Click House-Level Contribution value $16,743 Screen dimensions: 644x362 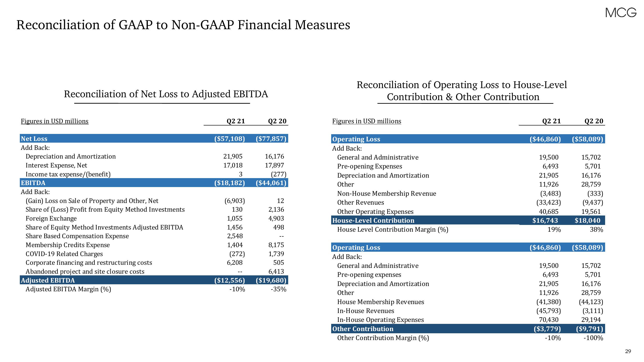pyautogui.click(x=545, y=221)
